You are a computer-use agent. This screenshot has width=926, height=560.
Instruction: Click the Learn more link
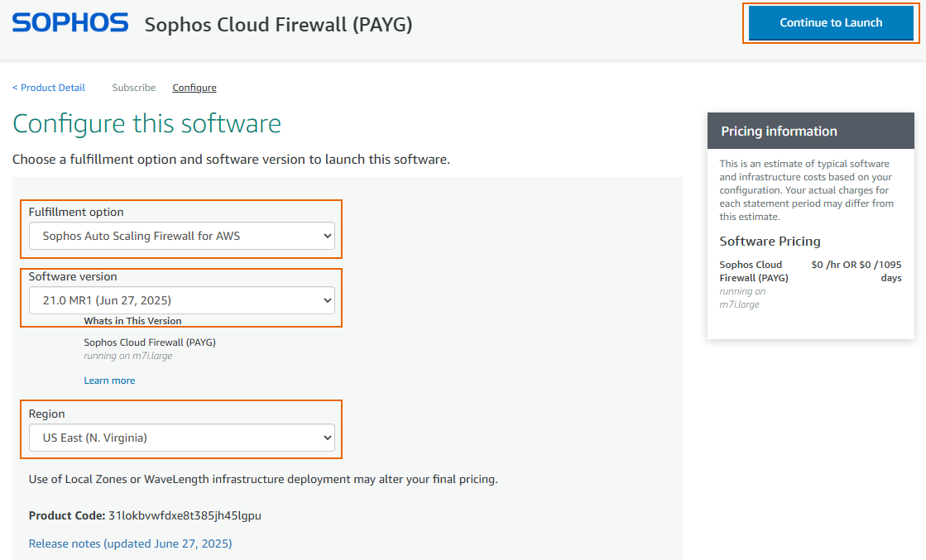pyautogui.click(x=108, y=380)
